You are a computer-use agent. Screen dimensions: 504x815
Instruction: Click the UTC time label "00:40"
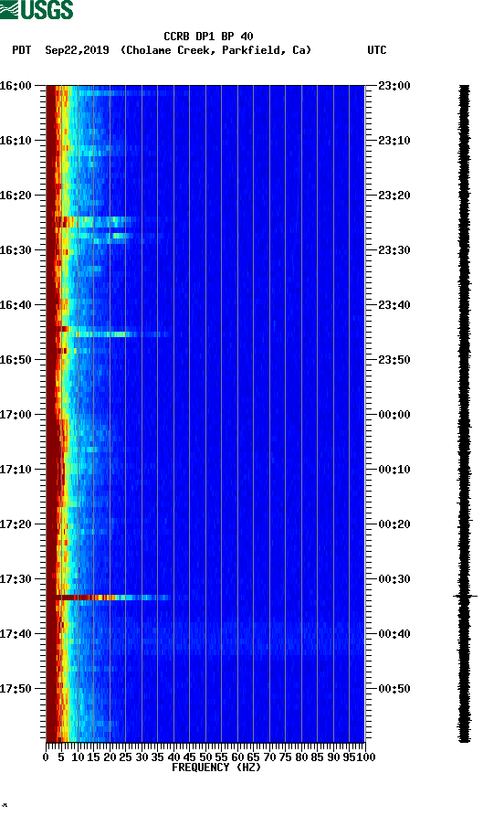coord(394,634)
